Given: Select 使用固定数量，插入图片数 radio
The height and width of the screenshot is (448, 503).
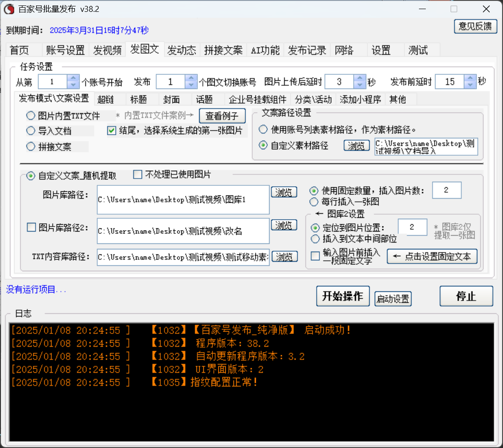Looking at the screenshot, I should click(x=314, y=191).
